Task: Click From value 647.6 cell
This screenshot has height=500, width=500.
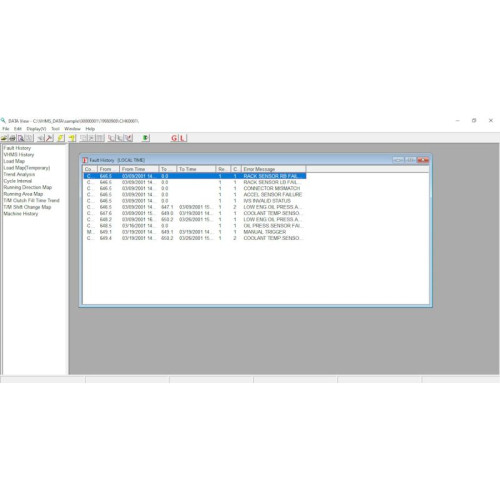Action: 106,213
